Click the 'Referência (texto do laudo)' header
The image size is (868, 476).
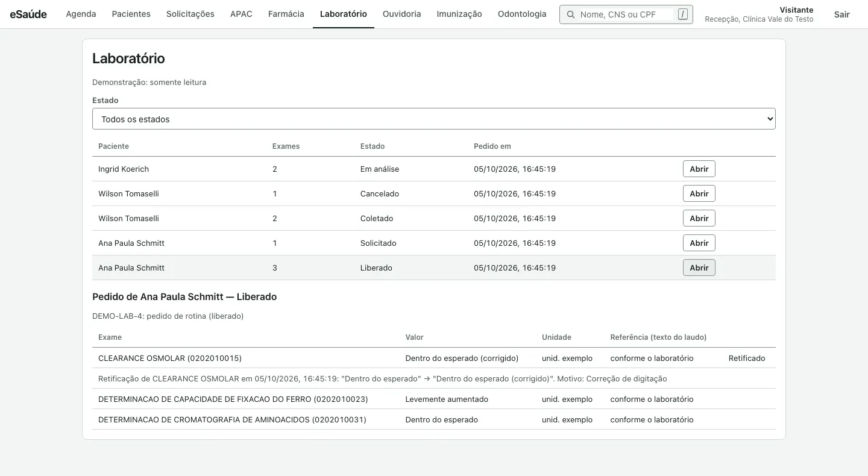tap(658, 337)
